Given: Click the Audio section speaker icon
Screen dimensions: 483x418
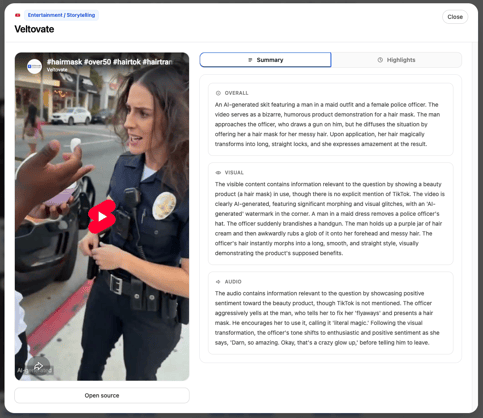Looking at the screenshot, I should click(x=218, y=282).
